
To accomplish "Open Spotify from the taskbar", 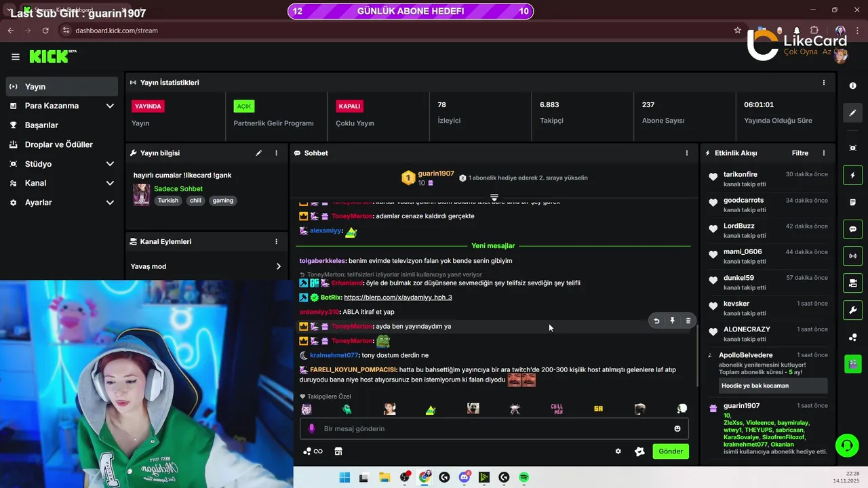I will (524, 477).
